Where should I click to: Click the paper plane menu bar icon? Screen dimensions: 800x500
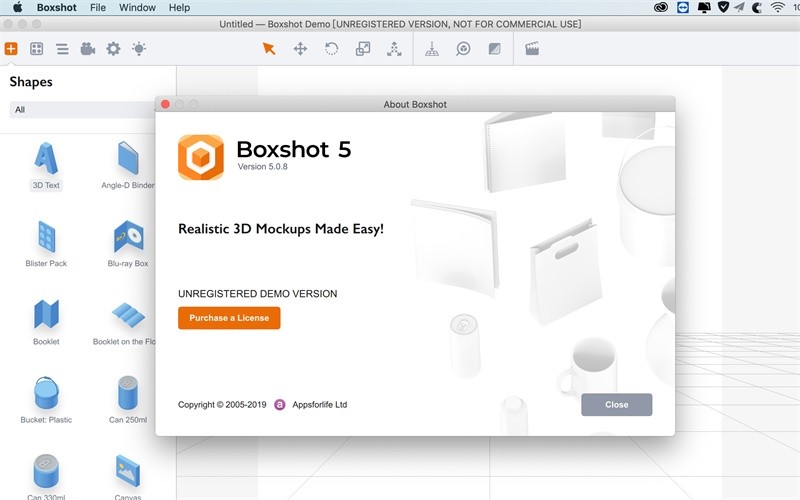[739, 7]
